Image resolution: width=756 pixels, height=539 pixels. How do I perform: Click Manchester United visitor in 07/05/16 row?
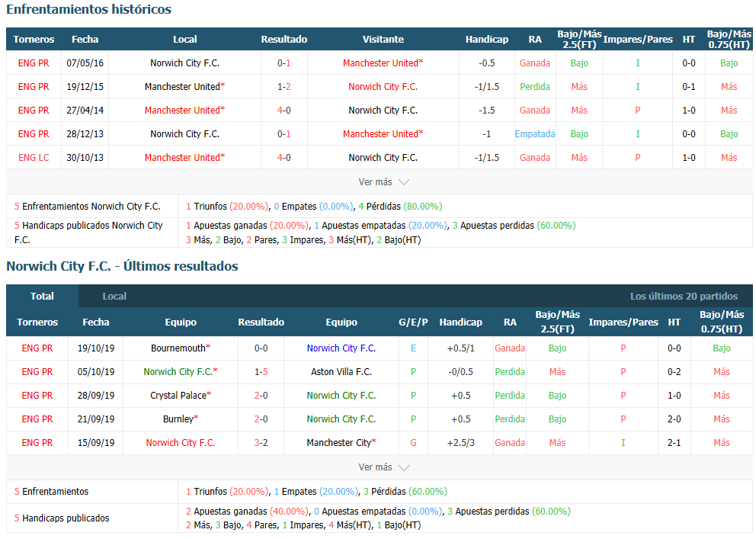click(383, 63)
